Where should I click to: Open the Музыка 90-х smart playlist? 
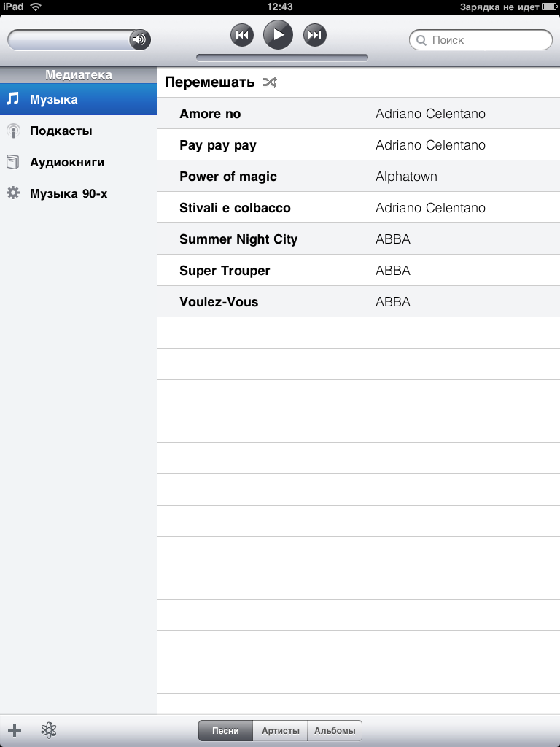79,193
